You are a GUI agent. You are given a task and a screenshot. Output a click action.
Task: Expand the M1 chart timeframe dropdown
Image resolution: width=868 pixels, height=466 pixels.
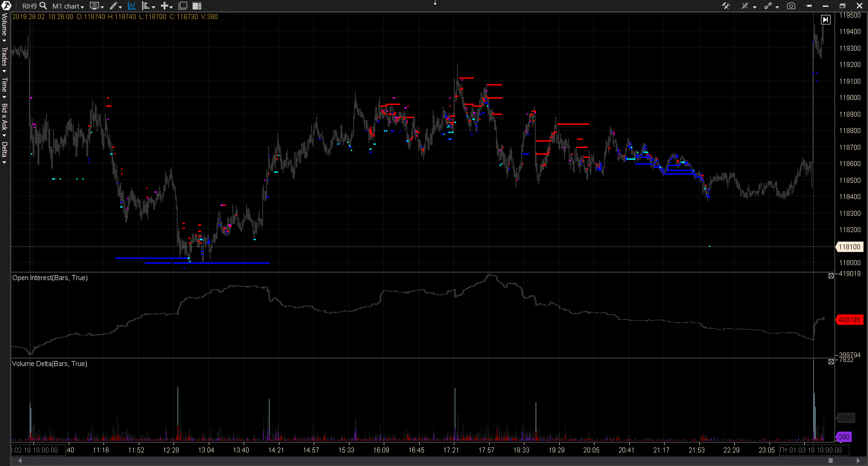point(68,6)
